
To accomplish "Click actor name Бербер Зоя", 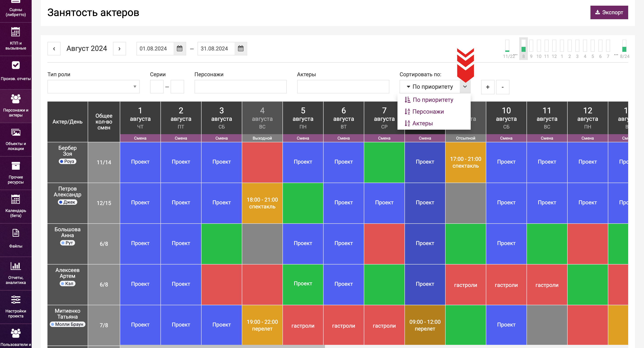I will point(68,151).
